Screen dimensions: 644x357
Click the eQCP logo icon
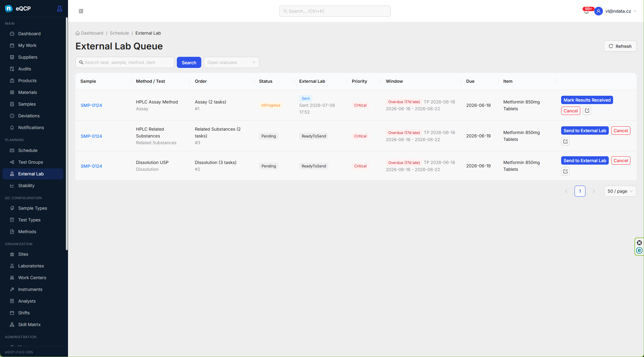[x=9, y=8]
